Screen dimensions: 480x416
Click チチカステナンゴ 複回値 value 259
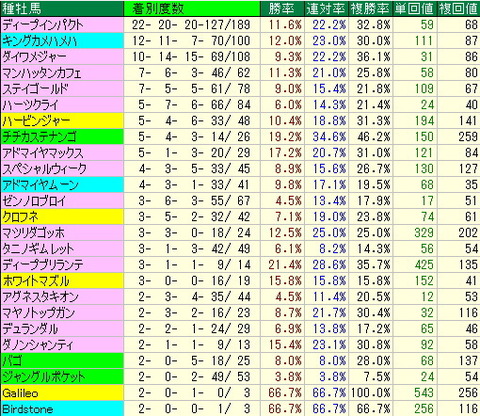tap(468, 137)
